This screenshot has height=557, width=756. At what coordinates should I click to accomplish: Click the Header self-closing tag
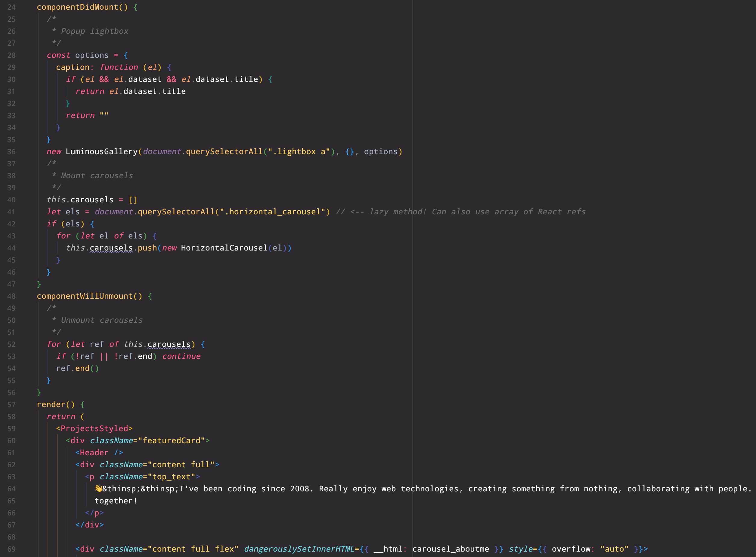pyautogui.click(x=99, y=453)
